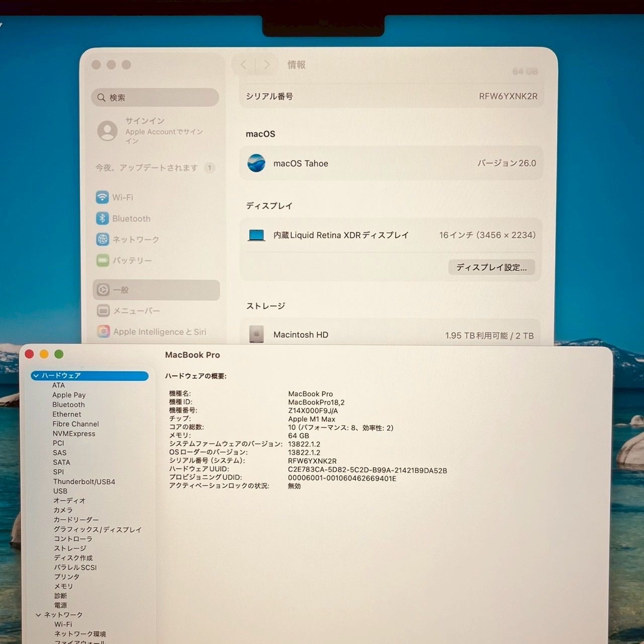The width and height of the screenshot is (644, 644).
Task: Select グラフィックス/ディスプレイ in hardware list
Action: click(x=98, y=529)
